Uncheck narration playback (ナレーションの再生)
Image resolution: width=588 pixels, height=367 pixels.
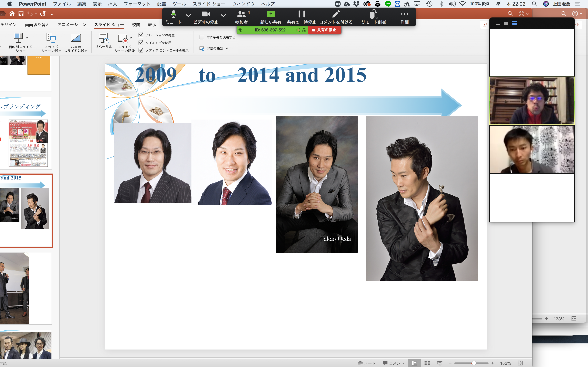[141, 35]
